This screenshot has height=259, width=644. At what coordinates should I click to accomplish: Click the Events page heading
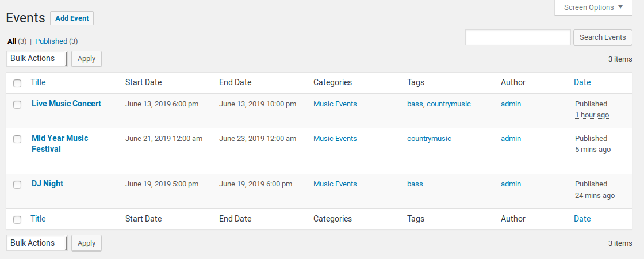25,18
